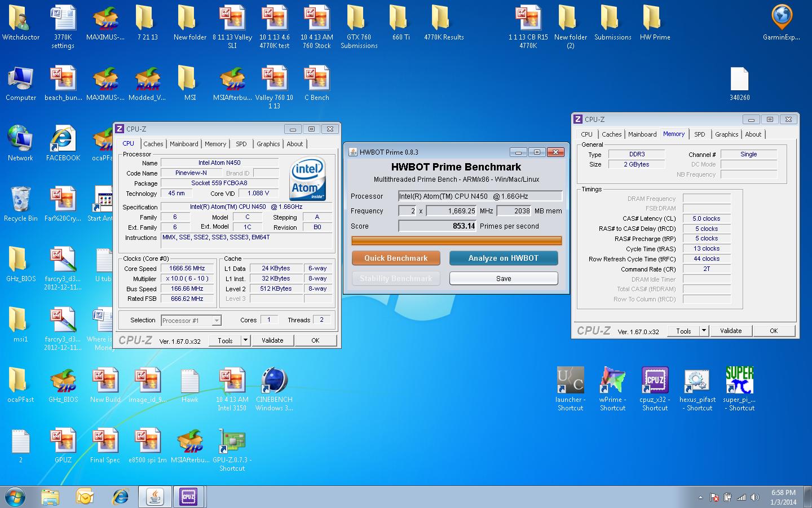Screen dimensions: 812x508
Task: Open the 340260 file icon
Action: 739,83
